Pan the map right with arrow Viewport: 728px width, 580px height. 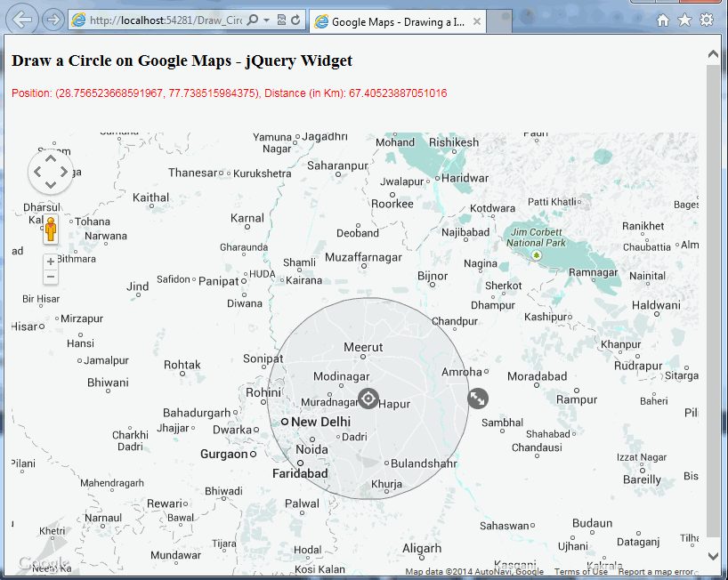pyautogui.click(x=63, y=173)
